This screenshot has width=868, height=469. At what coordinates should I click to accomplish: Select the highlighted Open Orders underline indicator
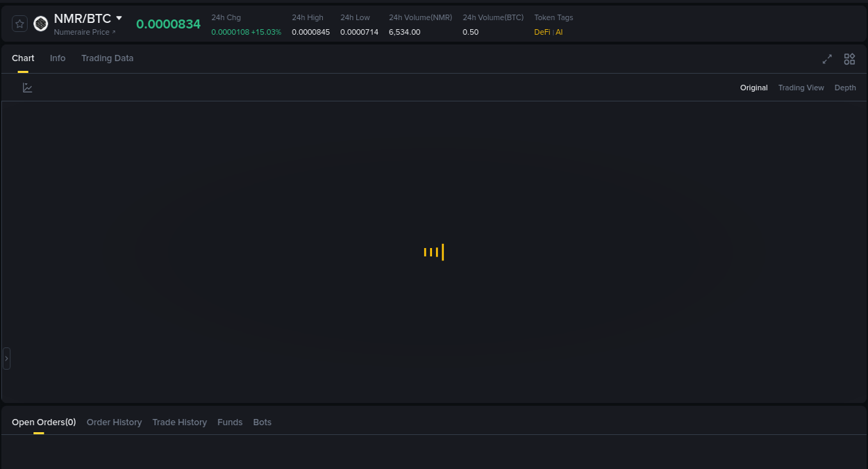click(x=37, y=433)
